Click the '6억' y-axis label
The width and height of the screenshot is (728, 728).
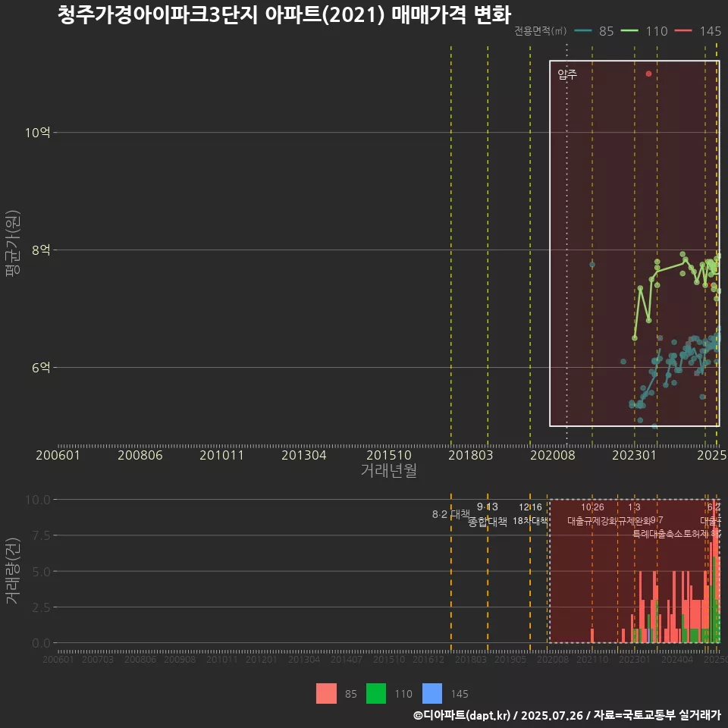point(41,368)
